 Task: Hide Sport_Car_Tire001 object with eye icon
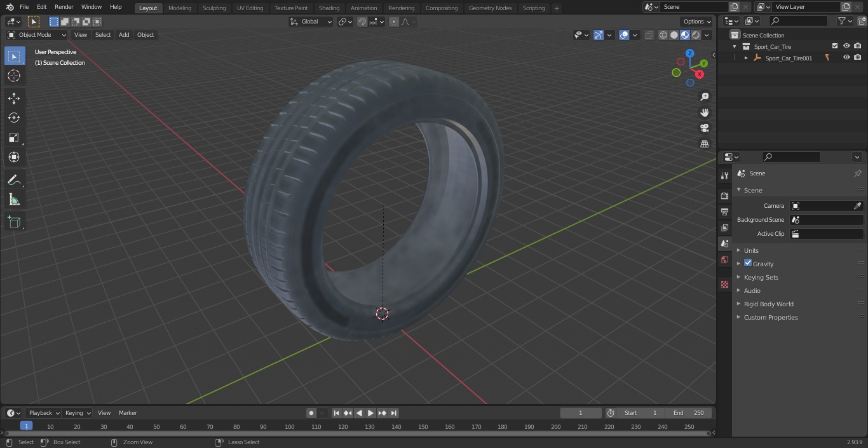(846, 57)
